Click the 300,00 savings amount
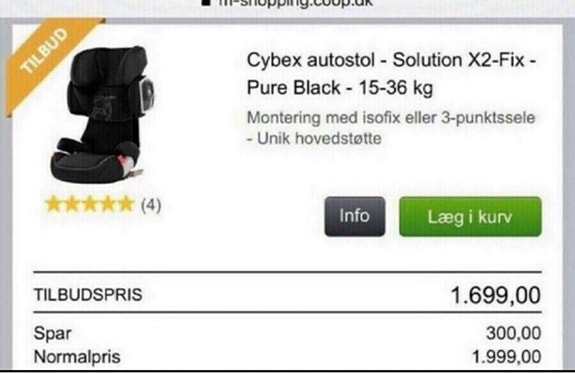 tap(513, 333)
